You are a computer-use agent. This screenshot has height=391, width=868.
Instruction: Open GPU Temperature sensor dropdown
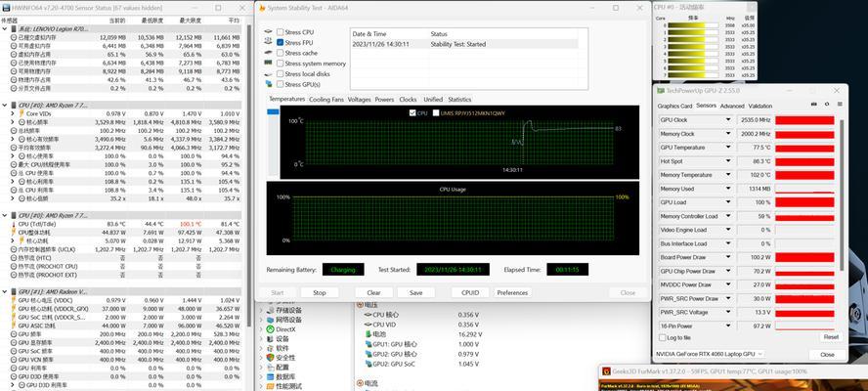tap(729, 148)
